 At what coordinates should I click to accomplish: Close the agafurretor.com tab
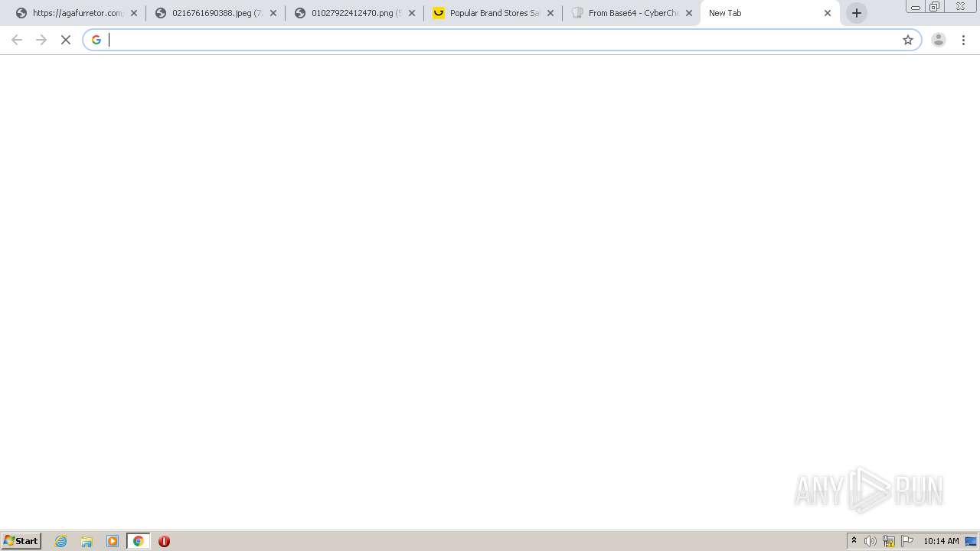(134, 13)
